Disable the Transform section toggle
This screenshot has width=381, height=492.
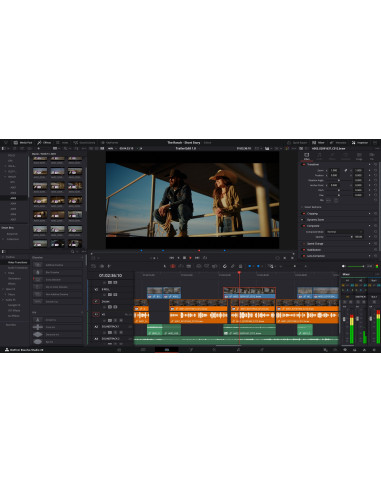coord(304,165)
